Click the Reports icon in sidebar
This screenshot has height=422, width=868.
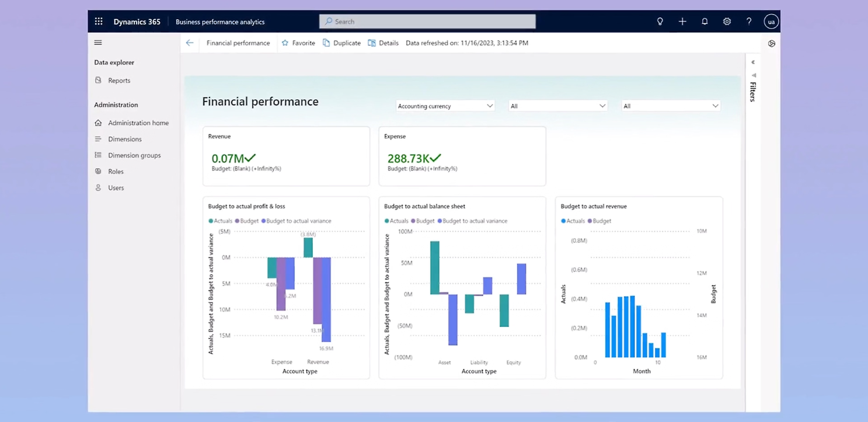click(98, 80)
